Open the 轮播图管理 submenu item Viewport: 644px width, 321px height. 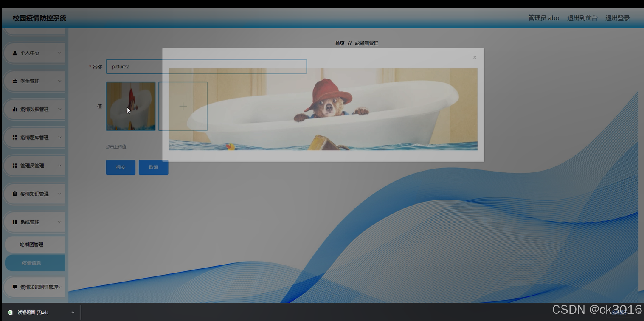35,245
